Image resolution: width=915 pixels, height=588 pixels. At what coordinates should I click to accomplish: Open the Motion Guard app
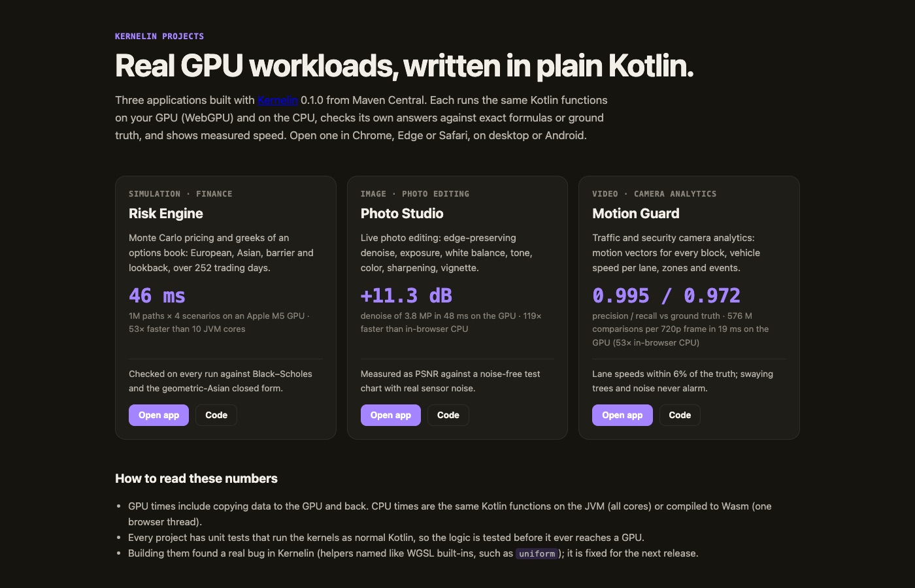tap(622, 415)
